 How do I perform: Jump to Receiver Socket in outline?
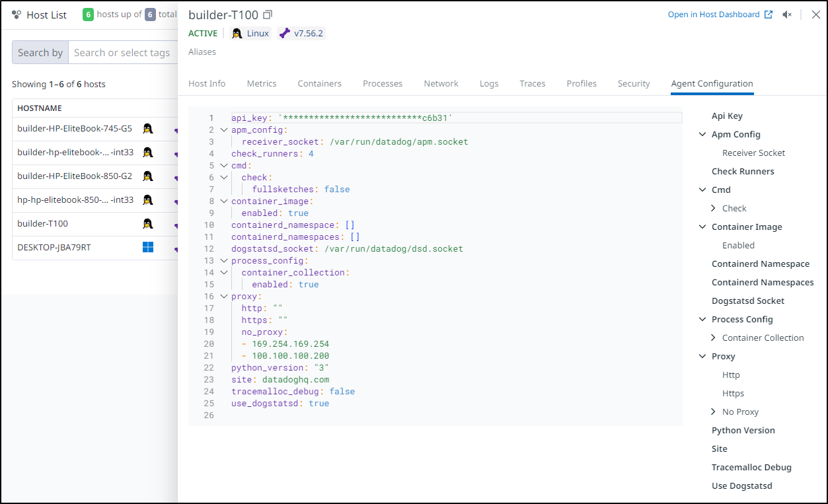pos(754,153)
